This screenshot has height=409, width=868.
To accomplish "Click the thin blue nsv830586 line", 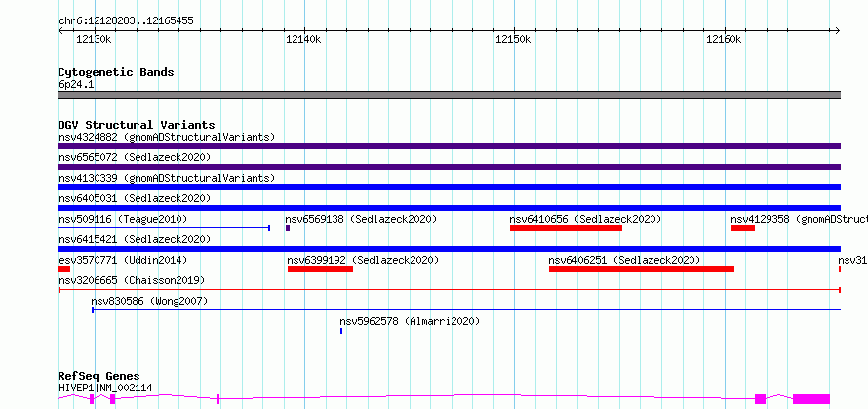I will pyautogui.click(x=466, y=310).
